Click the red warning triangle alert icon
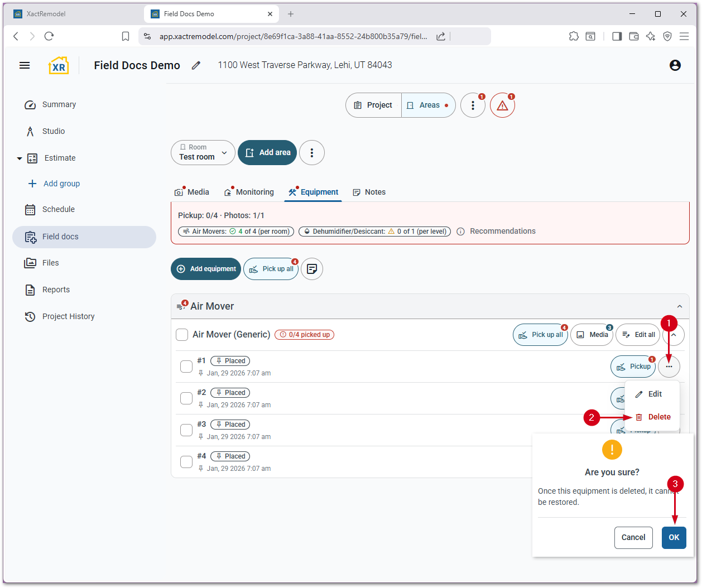The image size is (702, 588). pos(502,105)
